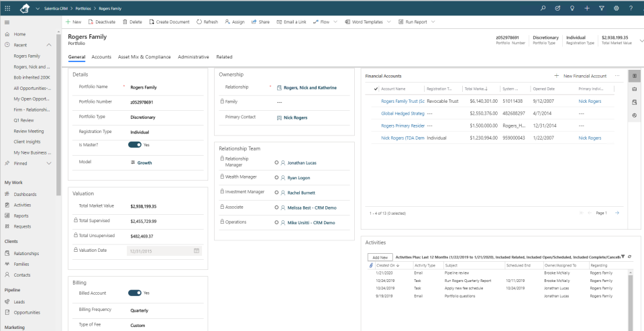Open Dashboards in the sidebar

click(x=25, y=194)
